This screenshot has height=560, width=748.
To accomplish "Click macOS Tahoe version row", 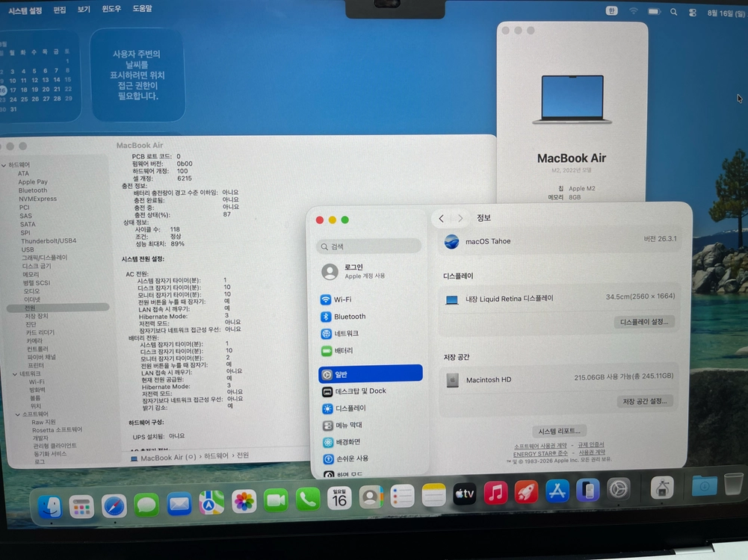I will [x=560, y=240].
